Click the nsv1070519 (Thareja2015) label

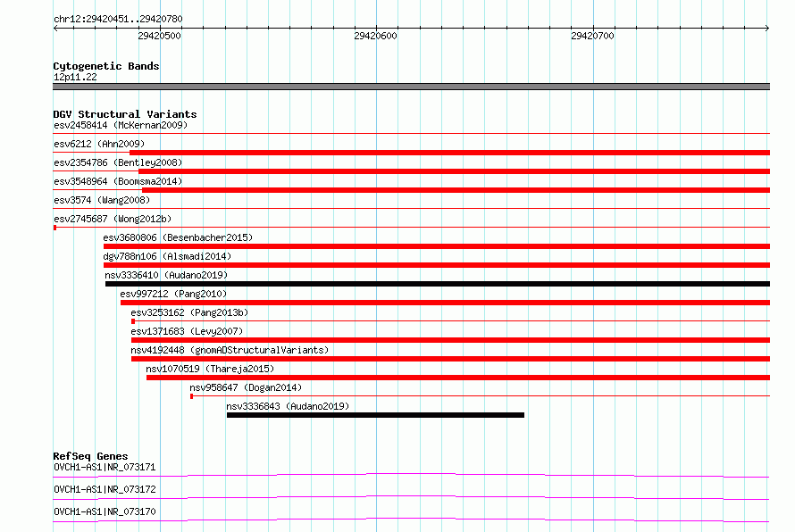coord(210,369)
